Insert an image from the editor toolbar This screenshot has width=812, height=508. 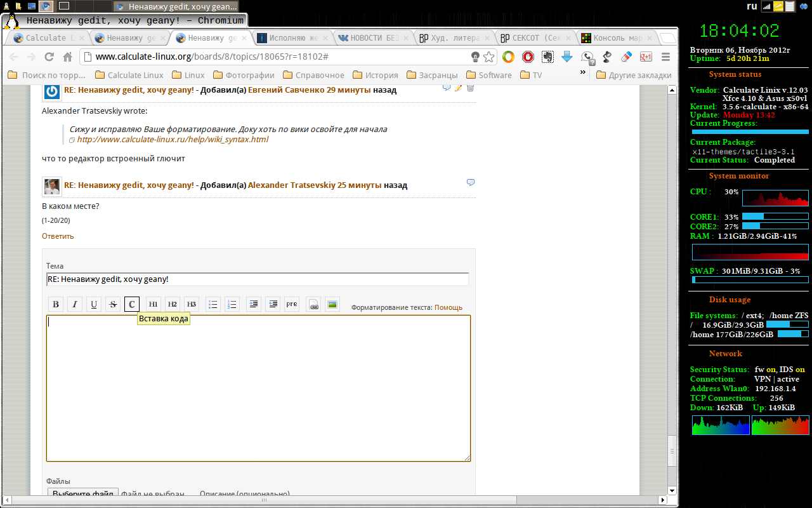(x=332, y=304)
